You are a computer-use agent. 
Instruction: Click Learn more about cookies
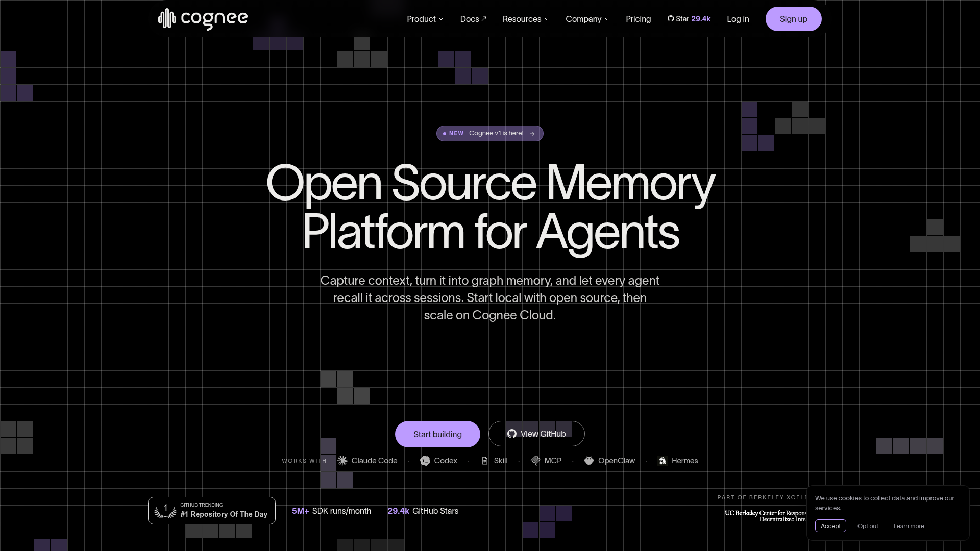click(909, 526)
